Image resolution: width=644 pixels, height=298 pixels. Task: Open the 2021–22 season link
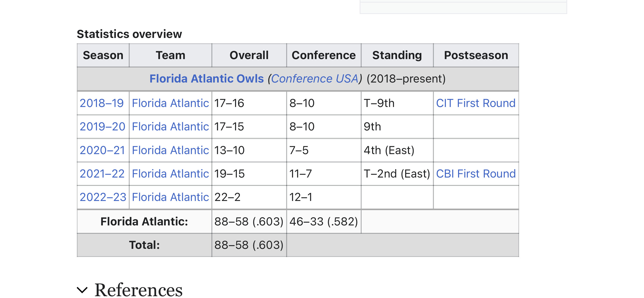pyautogui.click(x=102, y=174)
